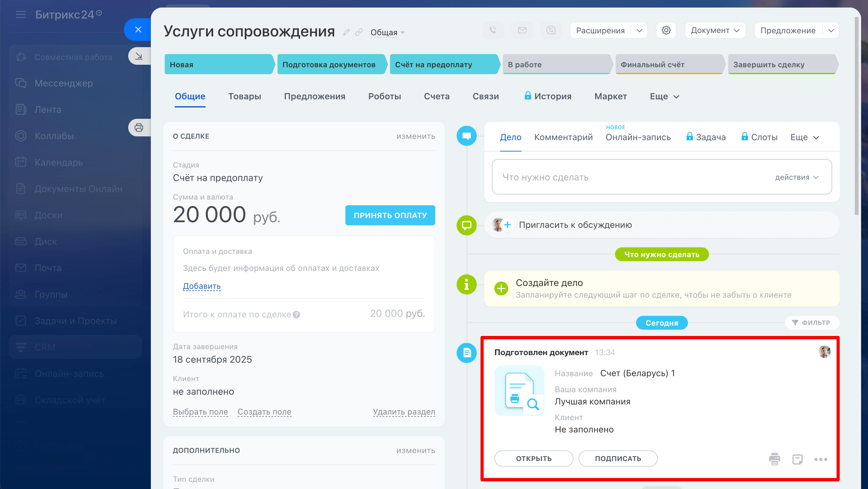Switch to Предложения tab
Viewport: 868px width, 489px height.
(314, 96)
